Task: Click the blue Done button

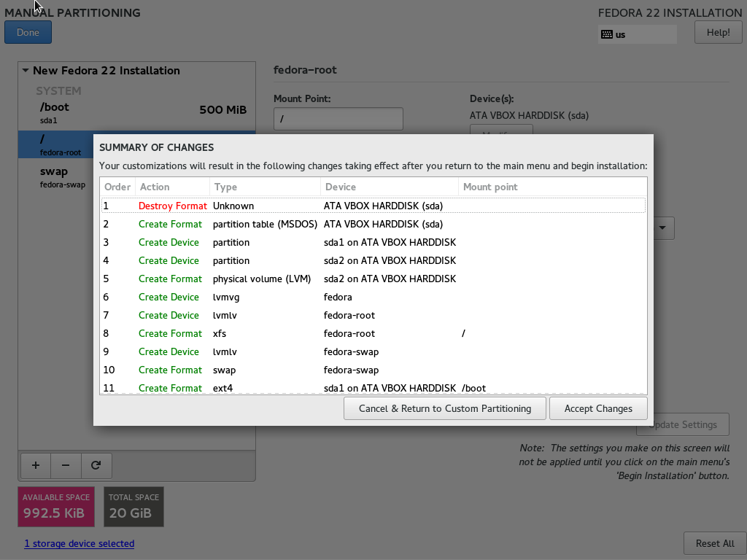Action: [x=28, y=32]
